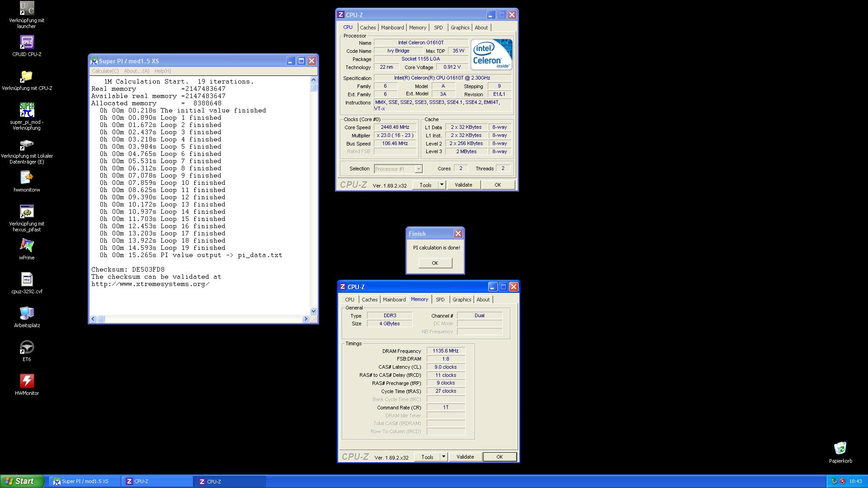This screenshot has height=488, width=868.
Task: Select the cpuz-3292.cvf file icon
Action: pyautogui.click(x=27, y=280)
